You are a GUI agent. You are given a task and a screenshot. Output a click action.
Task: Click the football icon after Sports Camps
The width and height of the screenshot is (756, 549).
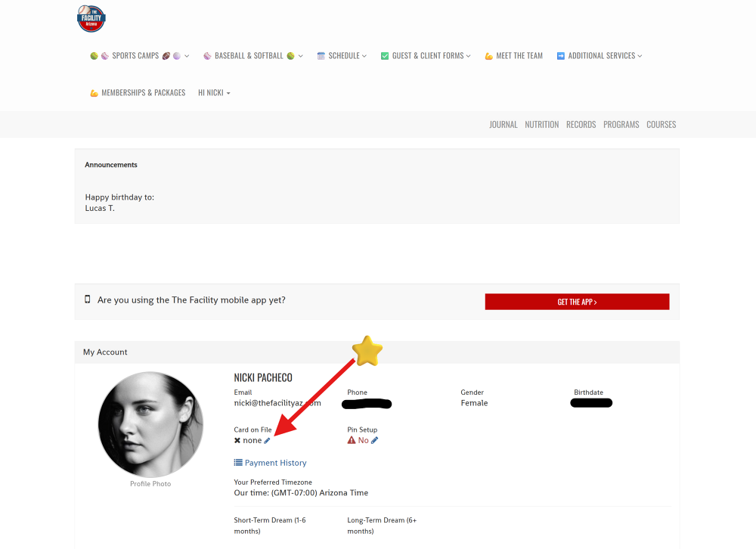[x=166, y=56]
